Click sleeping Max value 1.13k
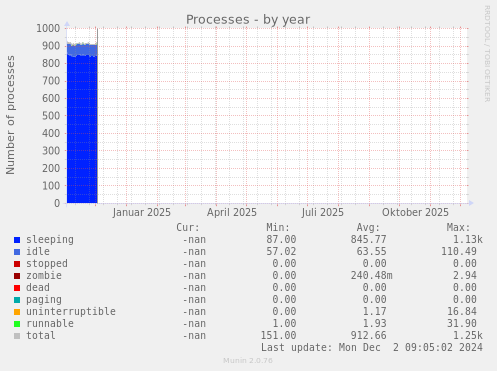Image resolution: width=497 pixels, height=371 pixels. (467, 239)
